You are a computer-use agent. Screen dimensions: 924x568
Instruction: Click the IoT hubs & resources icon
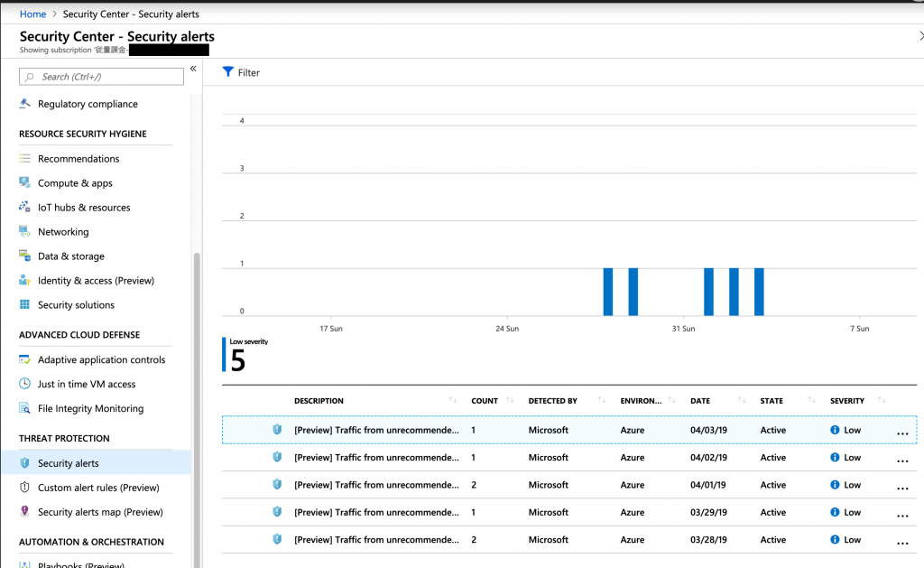click(x=24, y=207)
